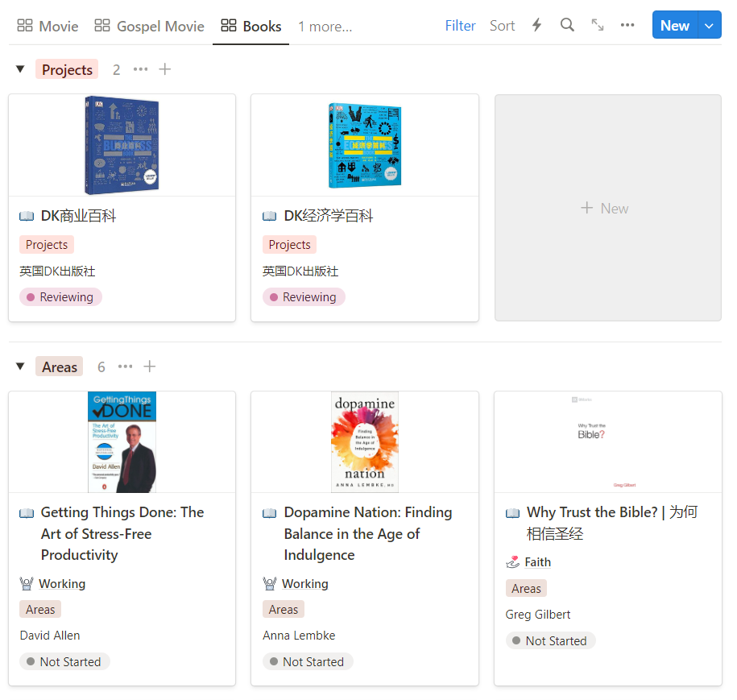Viewport: 737px width, 700px height.
Task: Click the blue New button
Action: [x=674, y=25]
